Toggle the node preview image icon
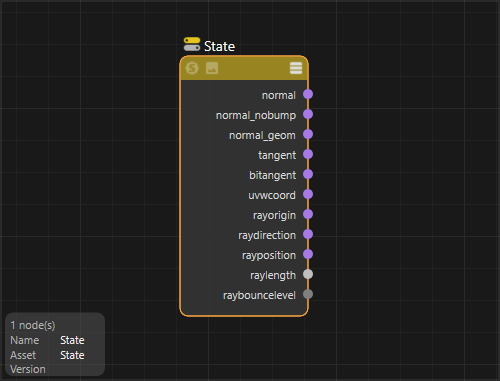Screen dimensions: 500x381 (x=212, y=68)
